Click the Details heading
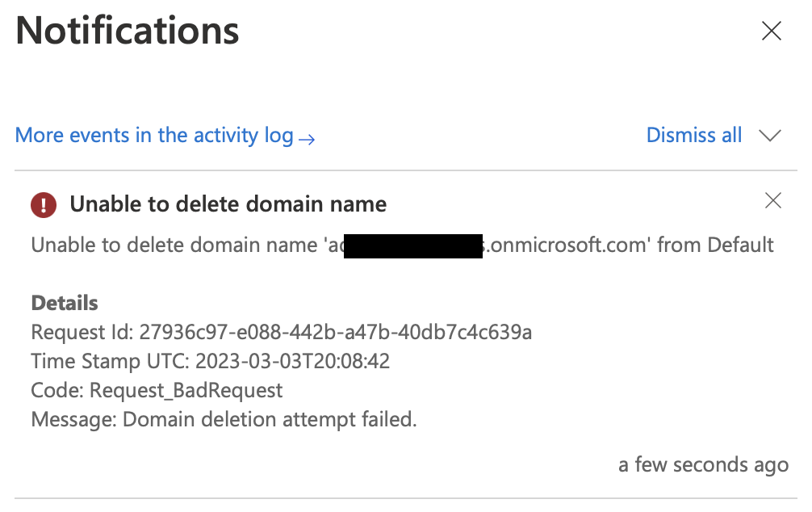Screen dimensions: 812x512 (x=65, y=304)
